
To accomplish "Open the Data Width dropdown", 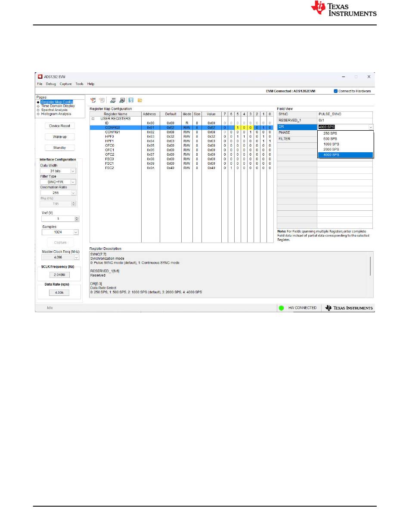I will pyautogui.click(x=73, y=171).
